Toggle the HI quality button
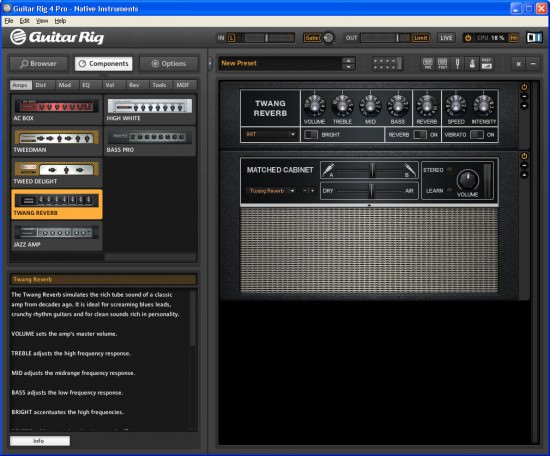Image resolution: width=550 pixels, height=456 pixels. point(514,38)
